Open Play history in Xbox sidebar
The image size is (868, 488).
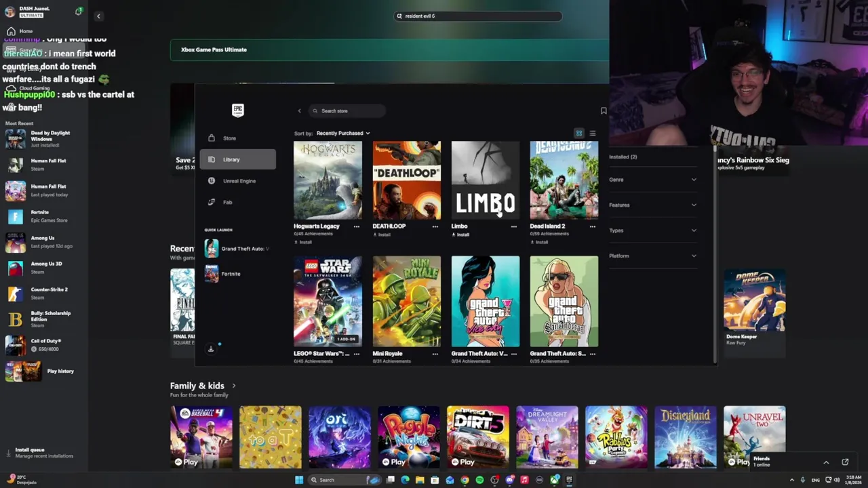click(44, 371)
